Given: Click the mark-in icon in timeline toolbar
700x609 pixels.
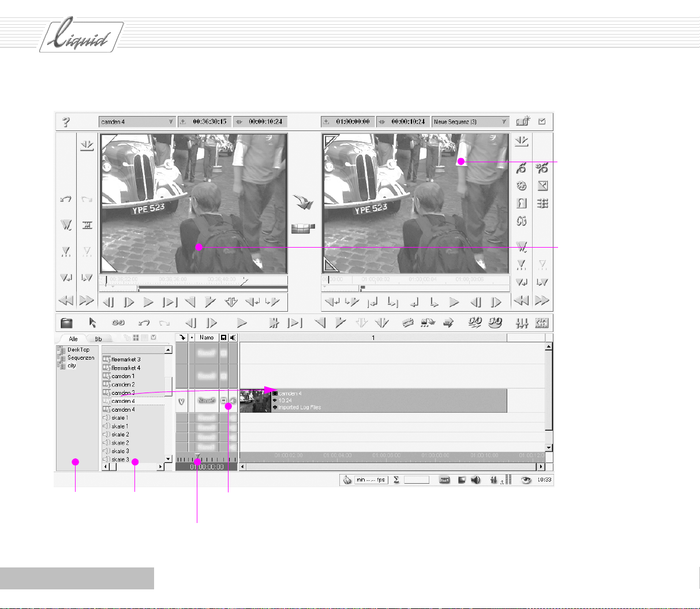Looking at the screenshot, I should pos(320,323).
